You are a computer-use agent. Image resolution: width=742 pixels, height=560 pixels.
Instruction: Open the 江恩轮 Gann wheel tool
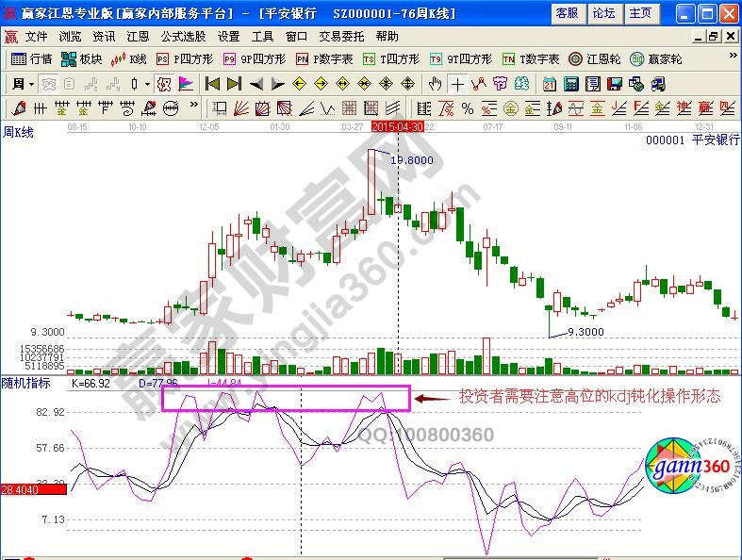tap(598, 58)
